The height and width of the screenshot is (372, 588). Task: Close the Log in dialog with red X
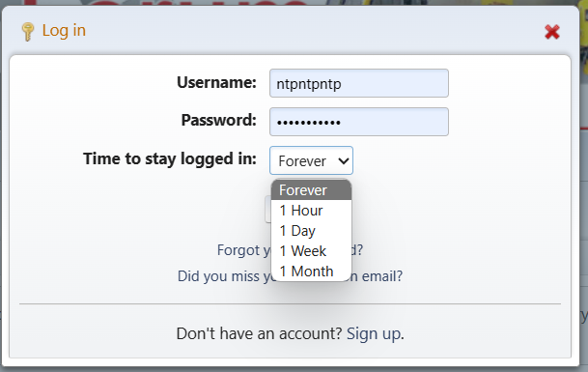tap(552, 32)
